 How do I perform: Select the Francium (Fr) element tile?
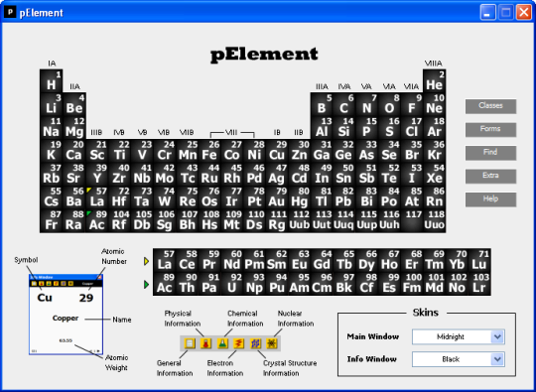pos(52,220)
